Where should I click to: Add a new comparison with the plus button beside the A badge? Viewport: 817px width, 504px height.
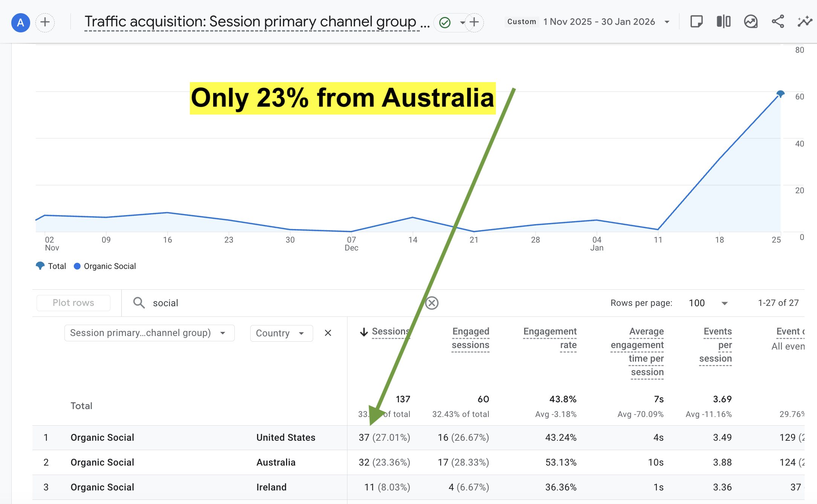point(45,22)
